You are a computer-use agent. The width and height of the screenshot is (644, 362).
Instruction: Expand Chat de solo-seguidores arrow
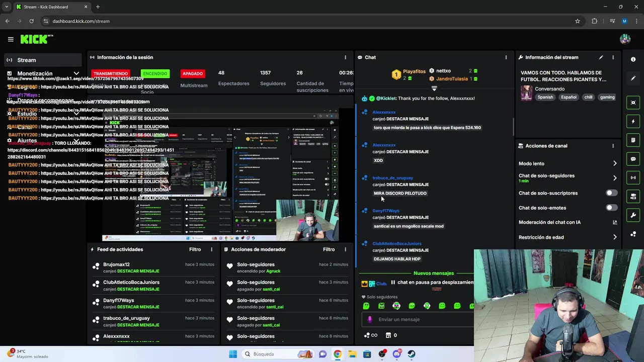(615, 178)
